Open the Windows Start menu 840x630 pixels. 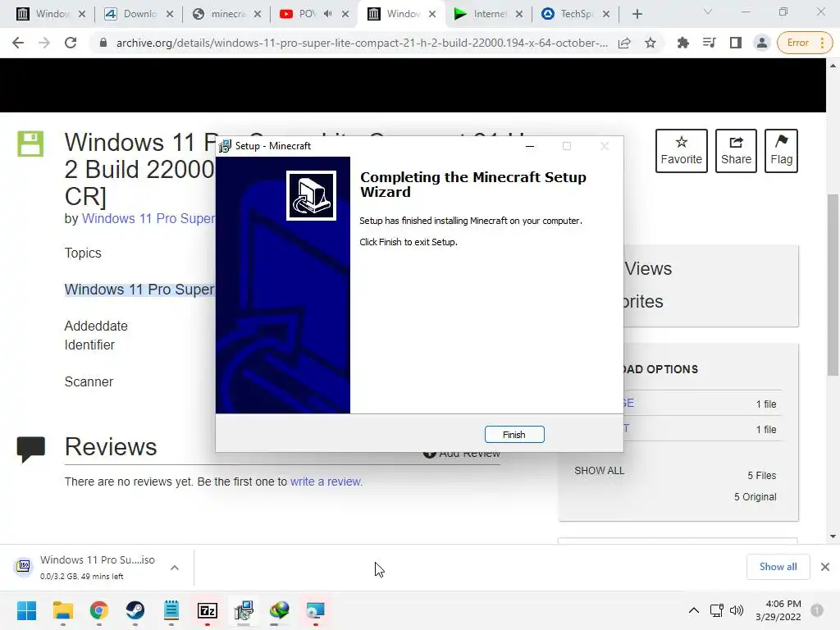[x=26, y=610]
